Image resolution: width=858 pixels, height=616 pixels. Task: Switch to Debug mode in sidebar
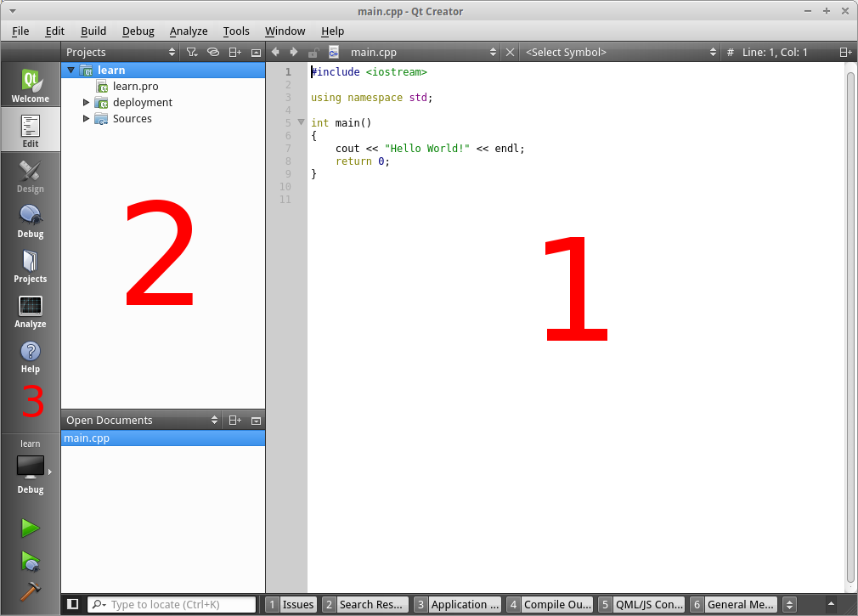(x=31, y=221)
